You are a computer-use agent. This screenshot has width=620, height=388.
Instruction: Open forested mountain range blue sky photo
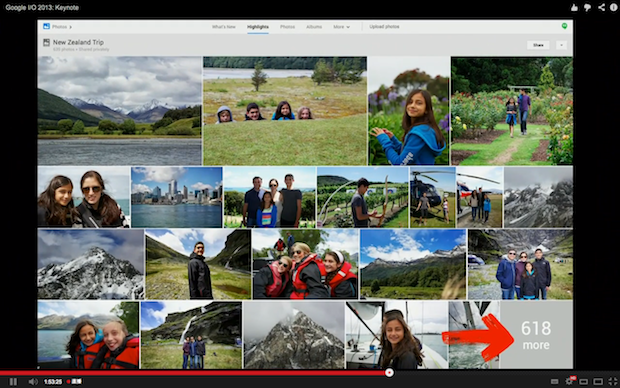point(413,264)
